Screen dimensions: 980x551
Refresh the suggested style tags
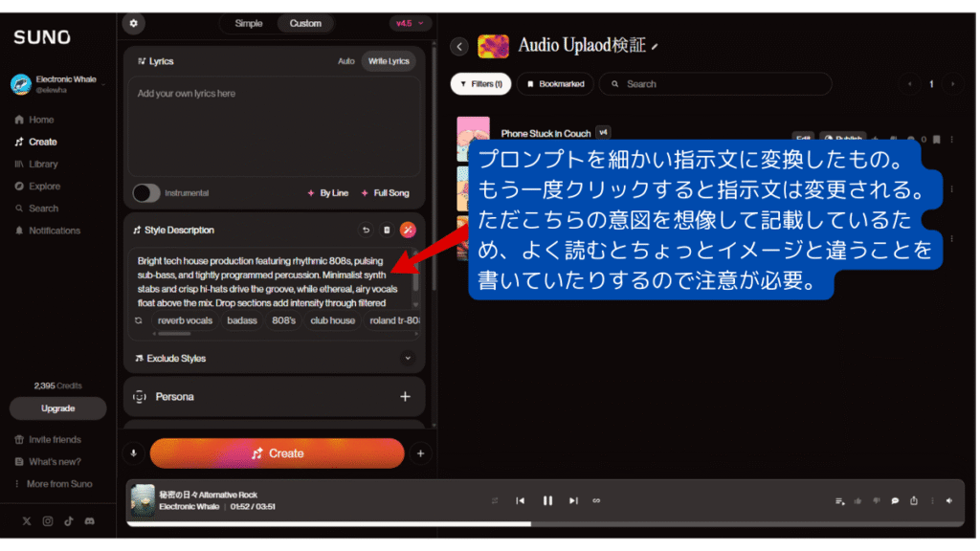[138, 320]
